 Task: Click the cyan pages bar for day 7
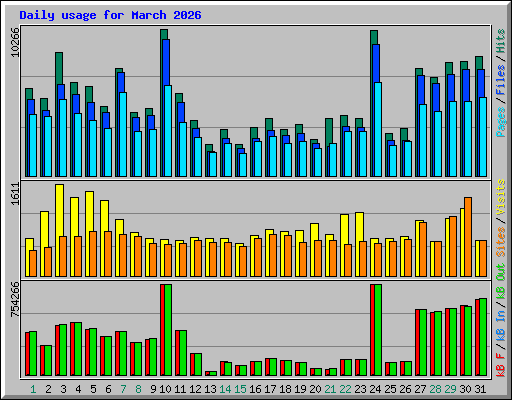tap(123, 134)
